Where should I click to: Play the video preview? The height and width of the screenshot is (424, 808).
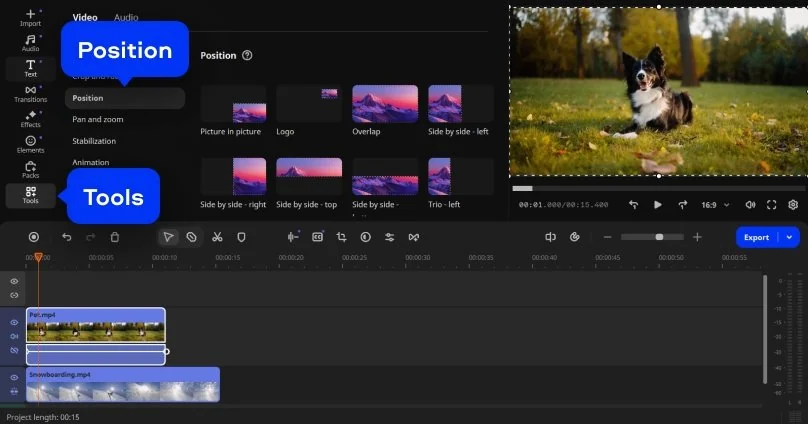click(658, 204)
